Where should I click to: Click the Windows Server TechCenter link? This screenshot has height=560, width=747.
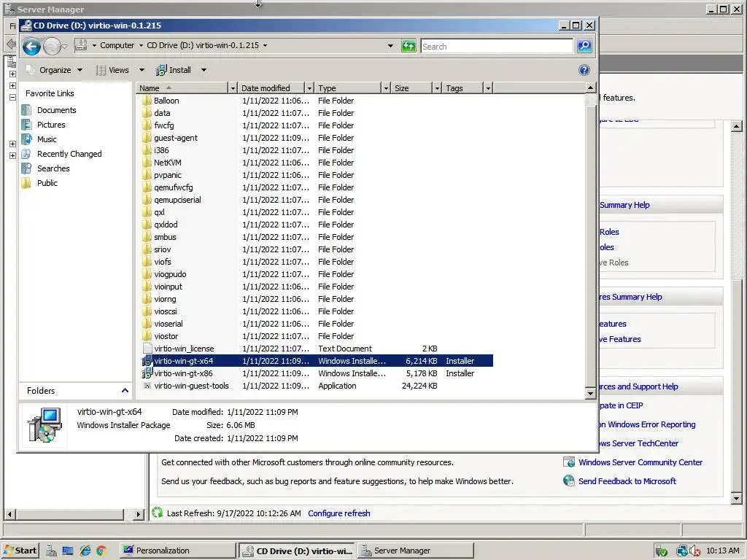[639, 443]
